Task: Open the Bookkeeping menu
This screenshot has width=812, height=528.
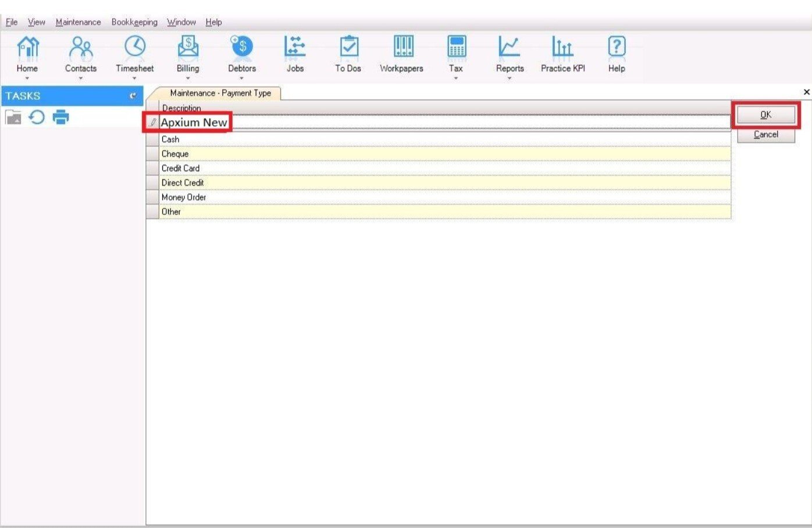Action: [134, 22]
